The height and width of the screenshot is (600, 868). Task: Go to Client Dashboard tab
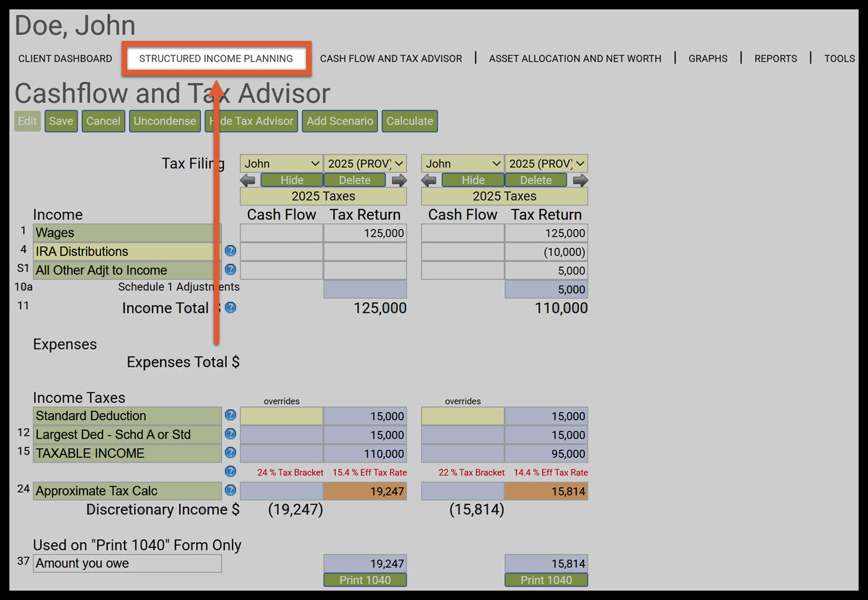pos(65,58)
